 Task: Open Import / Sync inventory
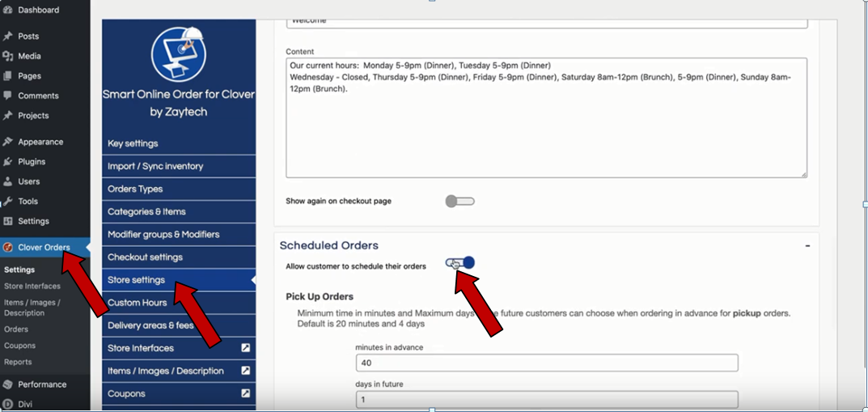(179, 166)
